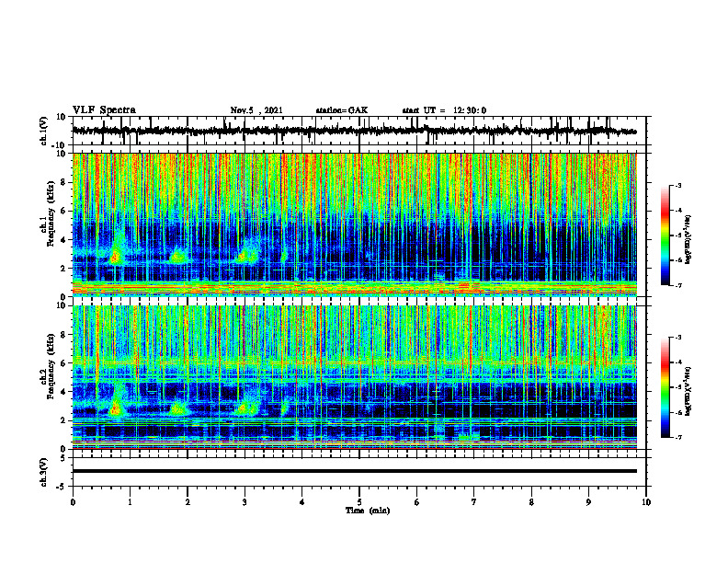Click the "-7" label below ch.2 color bar
The image size is (728, 563).
(x=677, y=438)
